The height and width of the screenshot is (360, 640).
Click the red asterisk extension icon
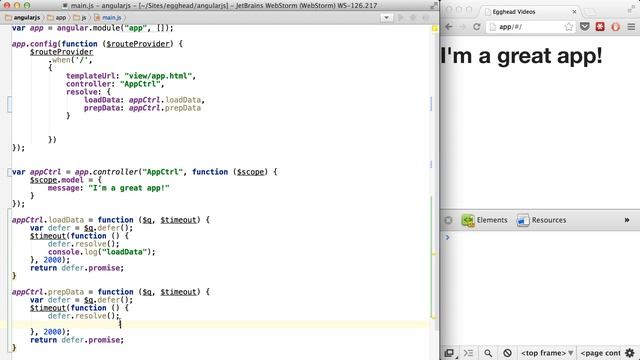pos(600,27)
